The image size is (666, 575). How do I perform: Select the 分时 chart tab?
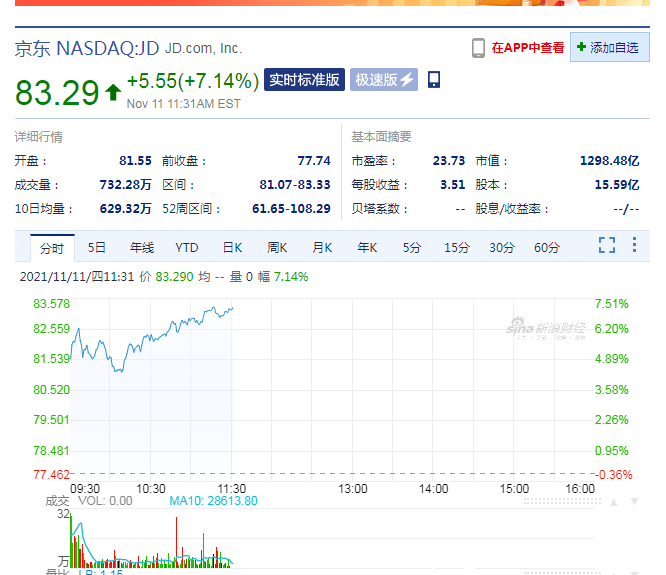tap(52, 248)
